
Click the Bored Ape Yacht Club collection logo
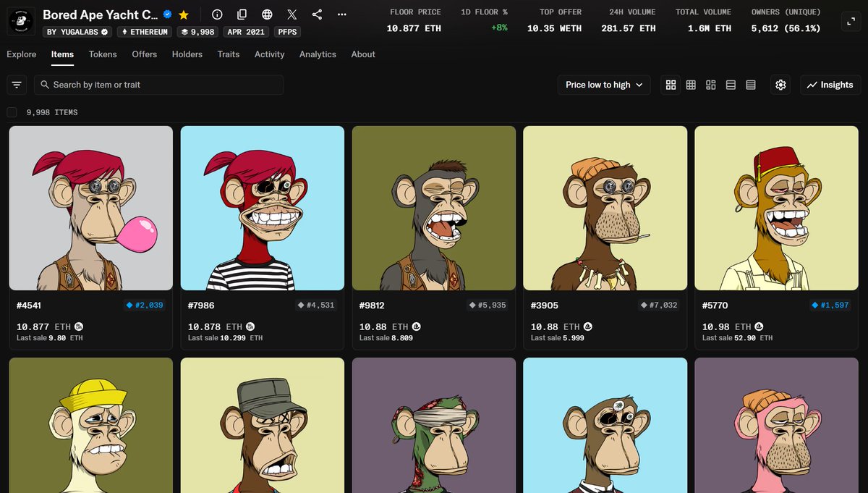20,22
